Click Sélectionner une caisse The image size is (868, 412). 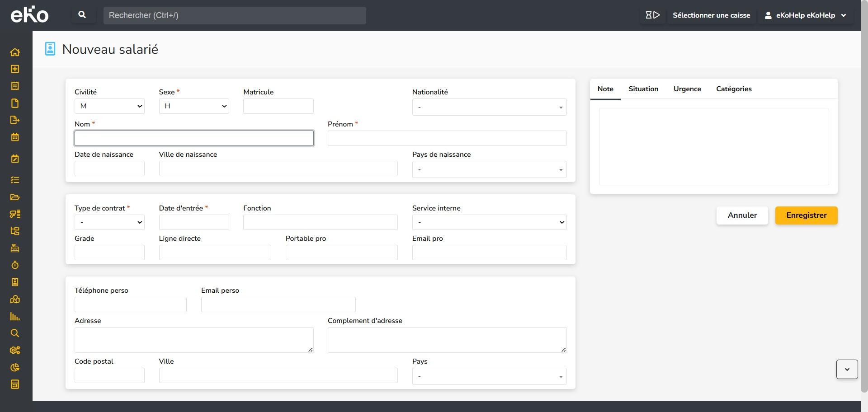(711, 15)
